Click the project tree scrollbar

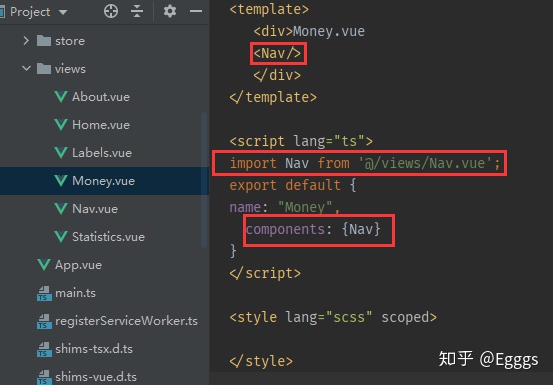point(204,180)
